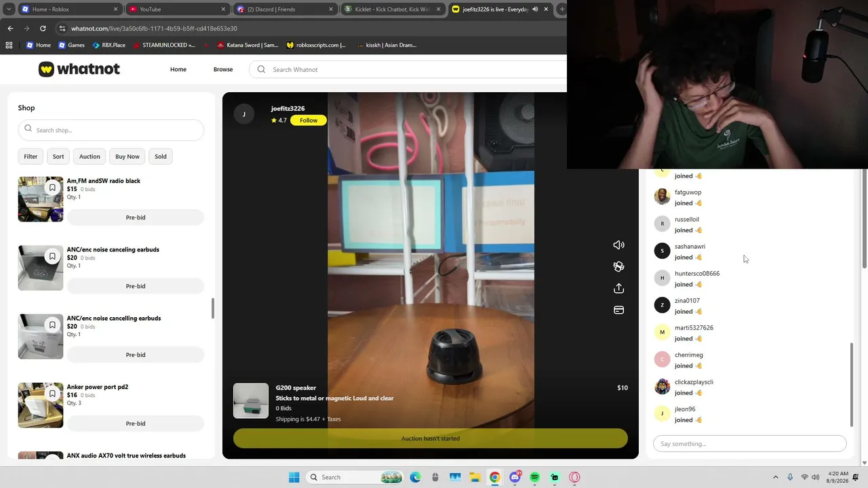Open the share stream icon
Screen dimensions: 868x488
click(618, 288)
